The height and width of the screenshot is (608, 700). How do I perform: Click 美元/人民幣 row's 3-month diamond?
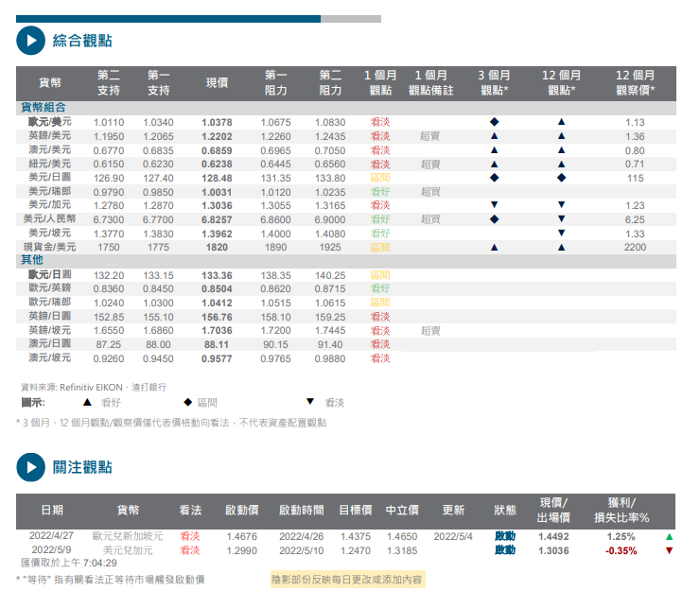click(494, 219)
